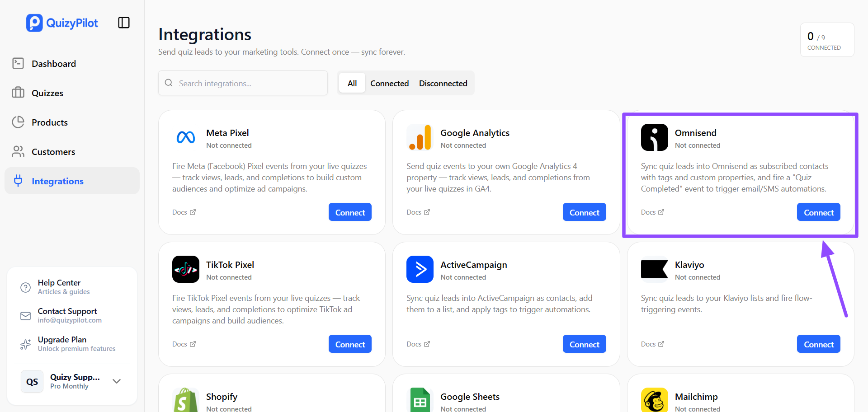Select the Integrations sidebar item
This screenshot has height=412, width=868.
pyautogui.click(x=72, y=181)
